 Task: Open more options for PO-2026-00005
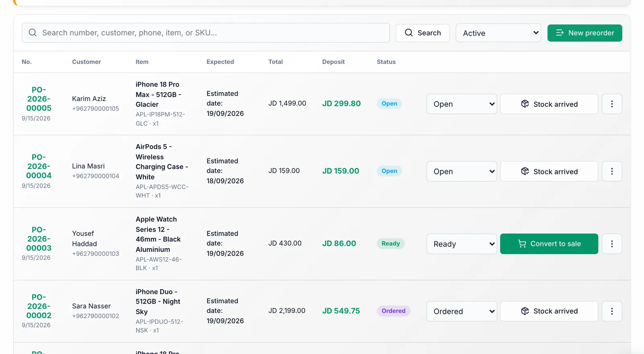click(612, 104)
